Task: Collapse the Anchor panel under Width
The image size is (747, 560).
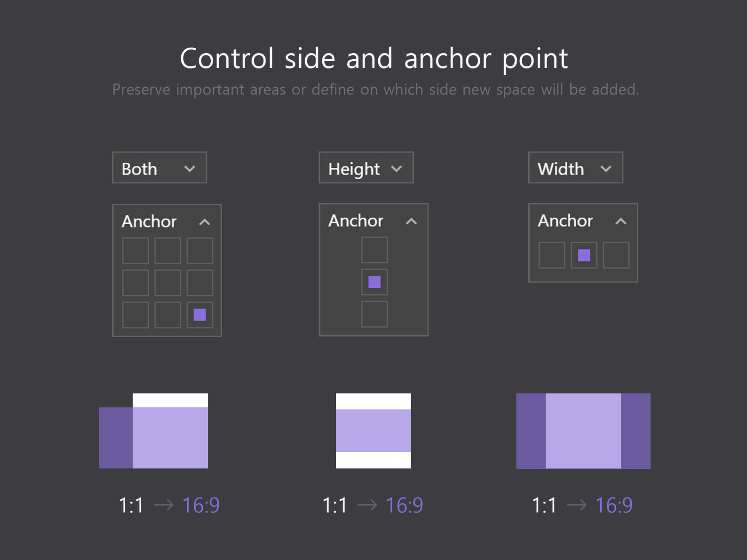Action: tap(620, 221)
